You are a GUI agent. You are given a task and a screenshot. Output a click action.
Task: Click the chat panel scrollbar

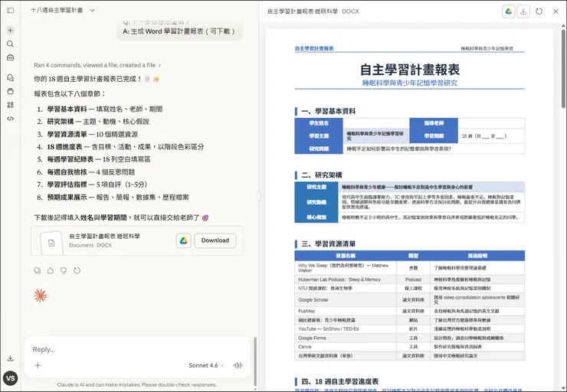(256, 361)
